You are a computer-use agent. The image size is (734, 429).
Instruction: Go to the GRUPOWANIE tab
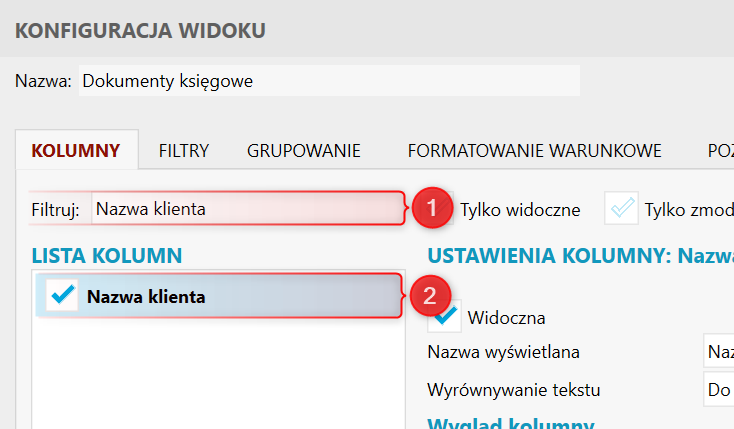point(304,152)
